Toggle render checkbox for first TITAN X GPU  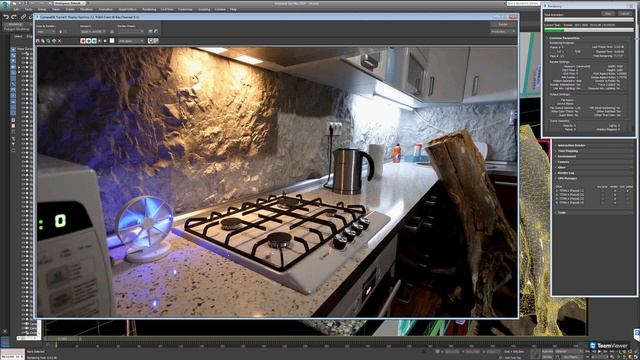pyautogui.click(x=615, y=191)
